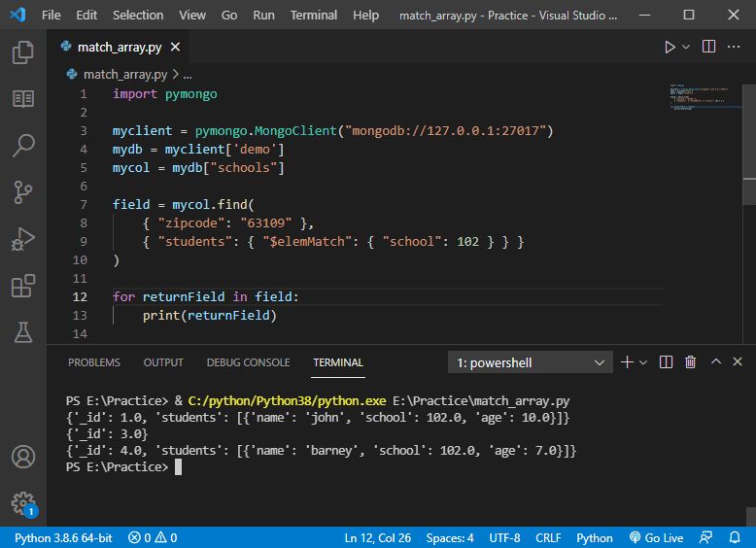756x548 pixels.
Task: Open errors and warnings status indicator
Action: [x=153, y=538]
